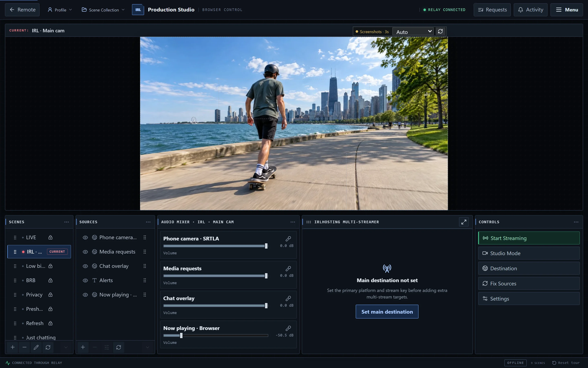Remove the selected scene with minus icon

(x=24, y=347)
